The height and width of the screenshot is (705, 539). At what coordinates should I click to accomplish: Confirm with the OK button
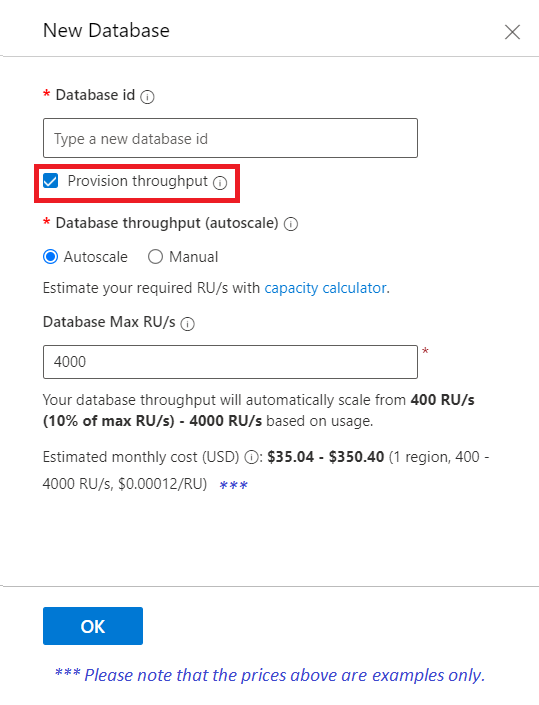click(93, 626)
